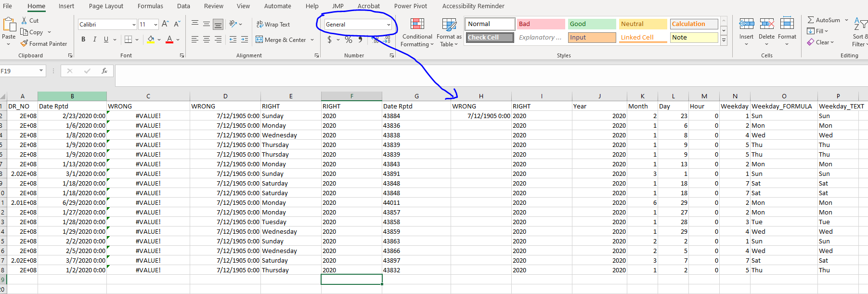Open Format as Table gallery
The width and height of the screenshot is (868, 294).
pyautogui.click(x=449, y=32)
